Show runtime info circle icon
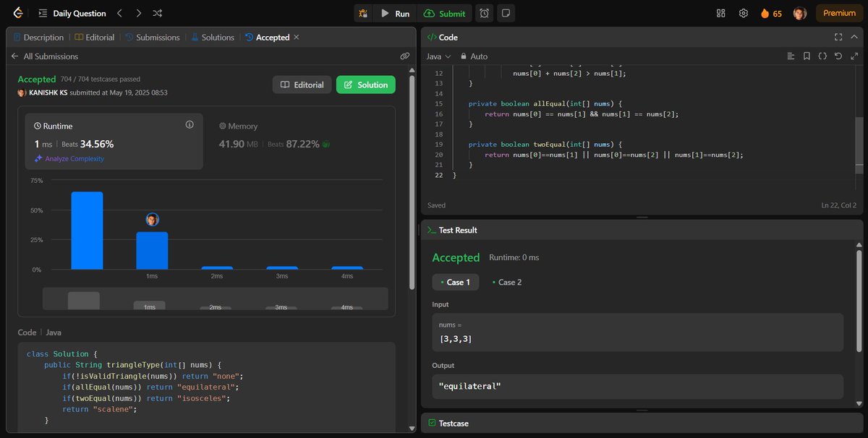This screenshot has width=868, height=438. [190, 124]
